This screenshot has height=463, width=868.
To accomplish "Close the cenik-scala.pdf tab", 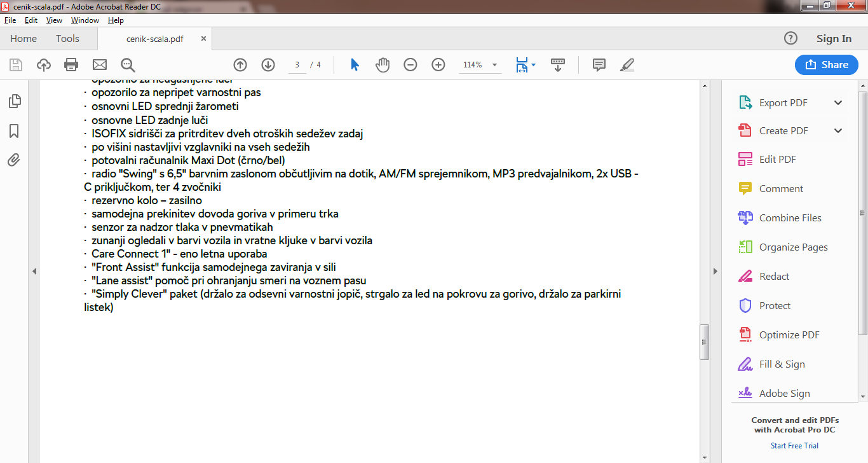I will point(203,38).
